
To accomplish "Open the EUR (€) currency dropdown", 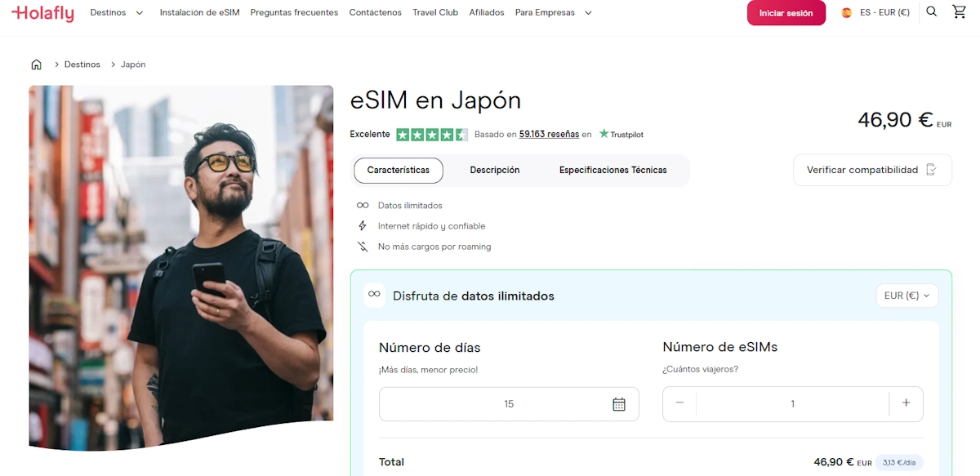I will (906, 296).
